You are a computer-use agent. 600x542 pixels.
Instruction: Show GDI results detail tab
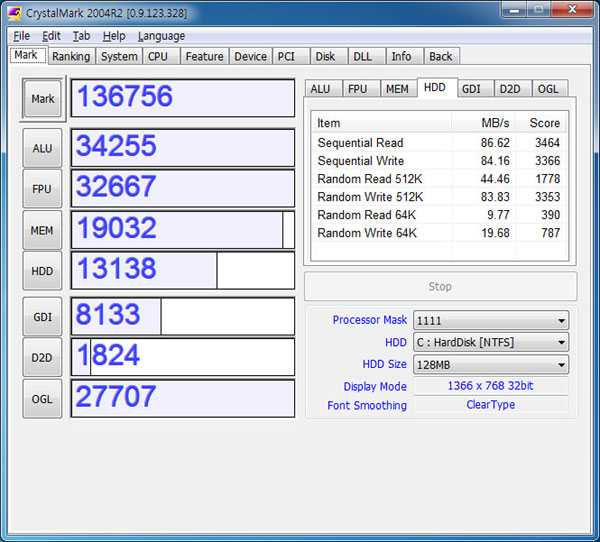[475, 89]
